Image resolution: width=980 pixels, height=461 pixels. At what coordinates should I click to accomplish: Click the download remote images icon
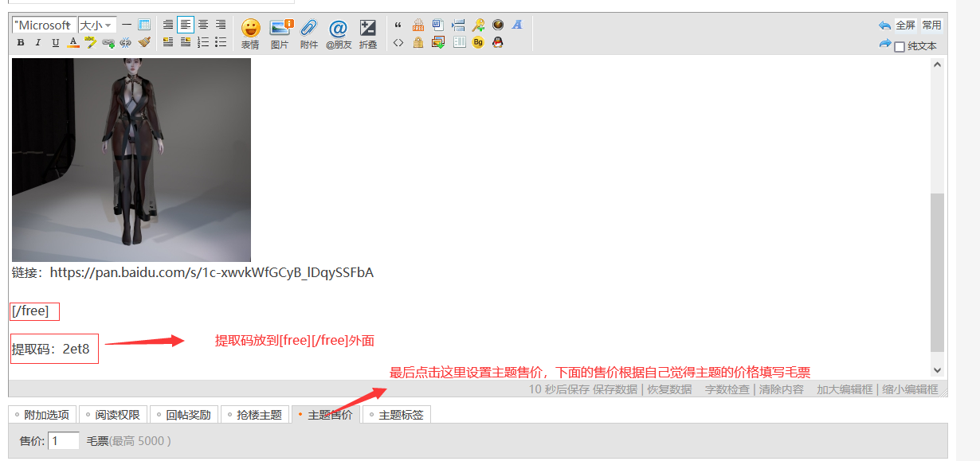click(x=438, y=43)
